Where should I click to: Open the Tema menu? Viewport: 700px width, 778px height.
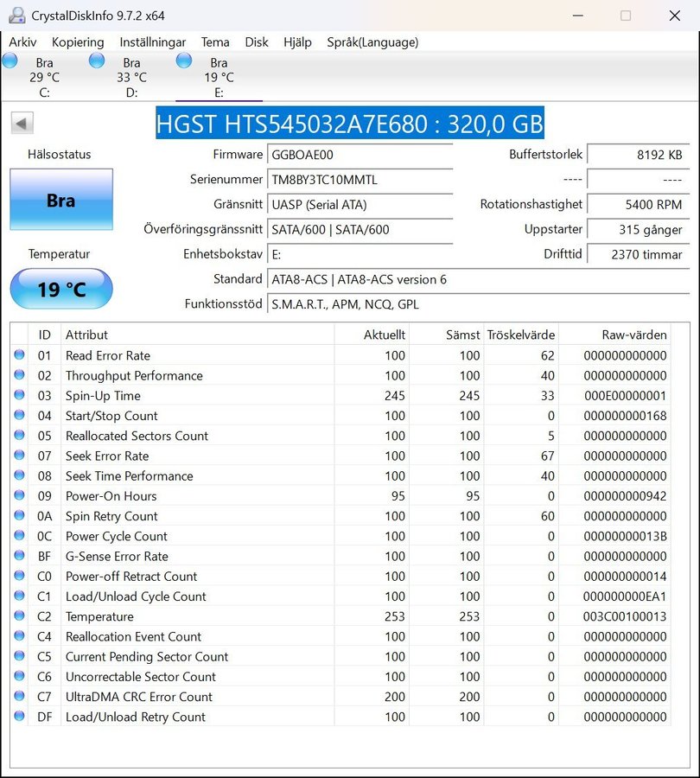coord(215,41)
